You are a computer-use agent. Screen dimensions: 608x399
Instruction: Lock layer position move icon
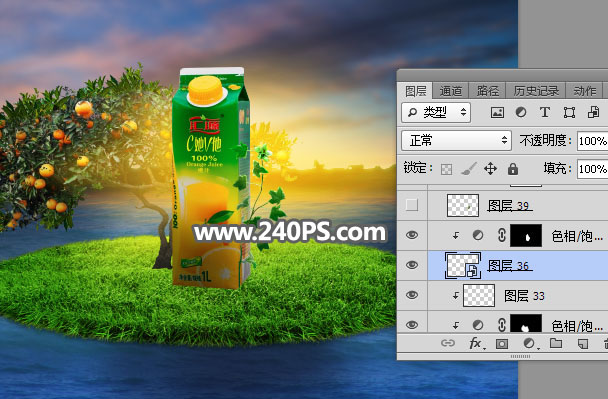[x=491, y=169]
